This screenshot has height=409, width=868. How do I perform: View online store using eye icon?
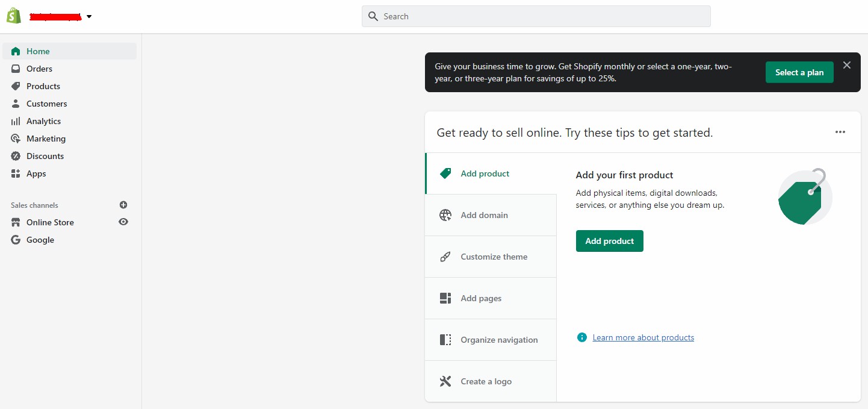coord(123,222)
